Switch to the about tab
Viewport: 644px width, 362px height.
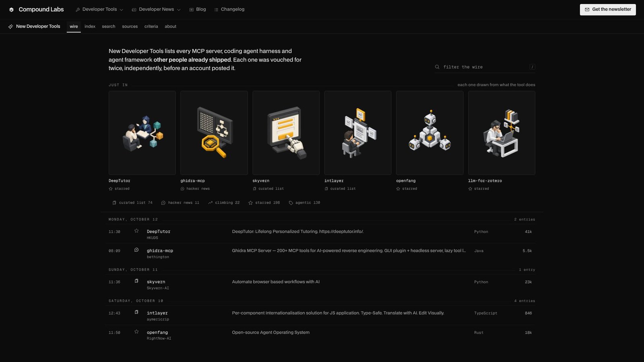click(170, 27)
